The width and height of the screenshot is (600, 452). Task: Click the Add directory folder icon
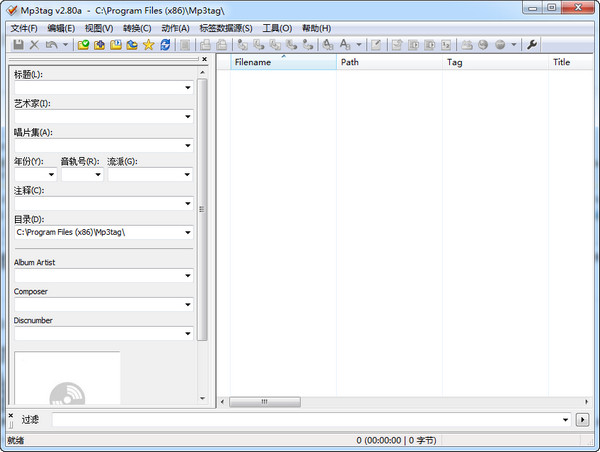100,45
